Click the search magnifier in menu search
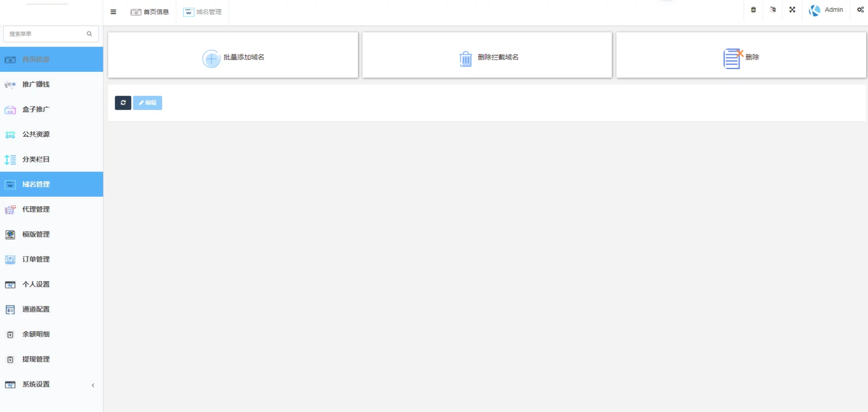The width and height of the screenshot is (868, 412). [x=89, y=34]
